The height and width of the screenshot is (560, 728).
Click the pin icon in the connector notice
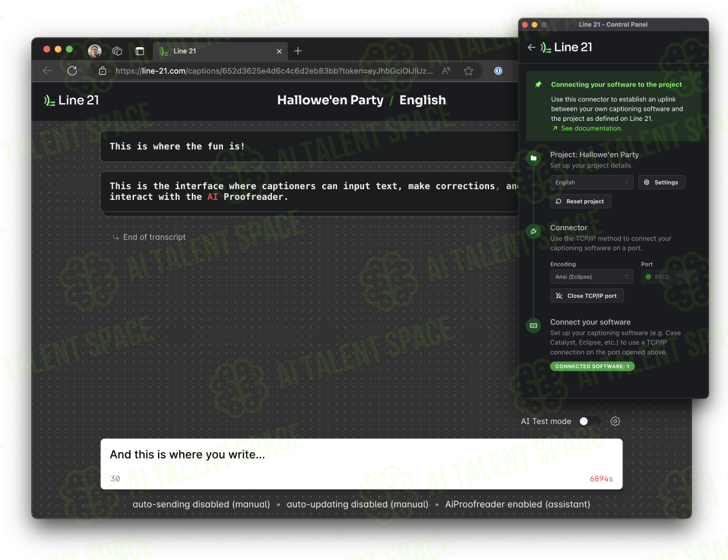(538, 85)
